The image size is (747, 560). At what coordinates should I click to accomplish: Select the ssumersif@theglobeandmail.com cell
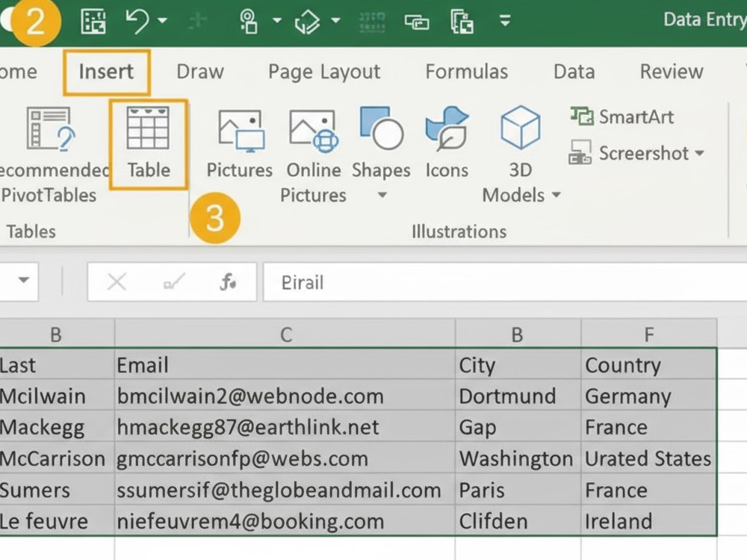point(285,490)
